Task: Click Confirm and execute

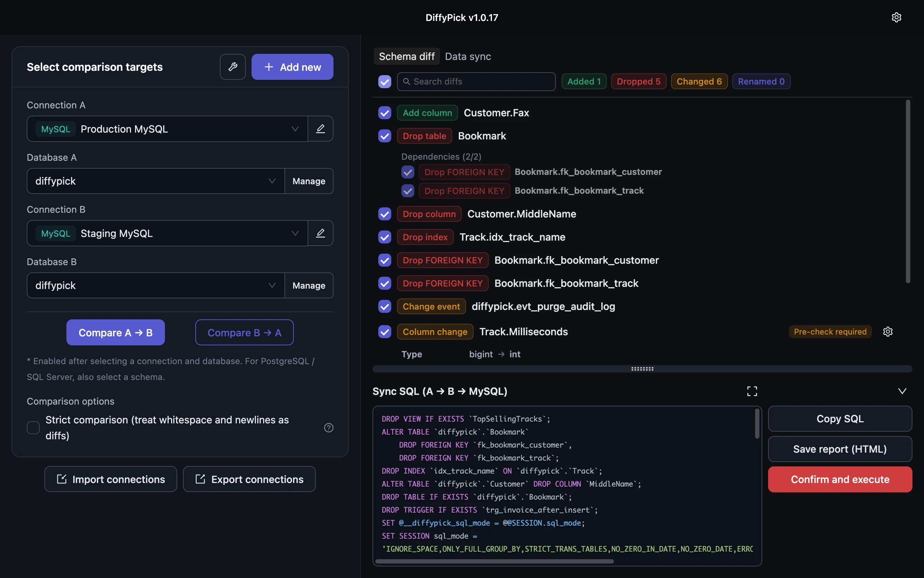Action: [840, 479]
